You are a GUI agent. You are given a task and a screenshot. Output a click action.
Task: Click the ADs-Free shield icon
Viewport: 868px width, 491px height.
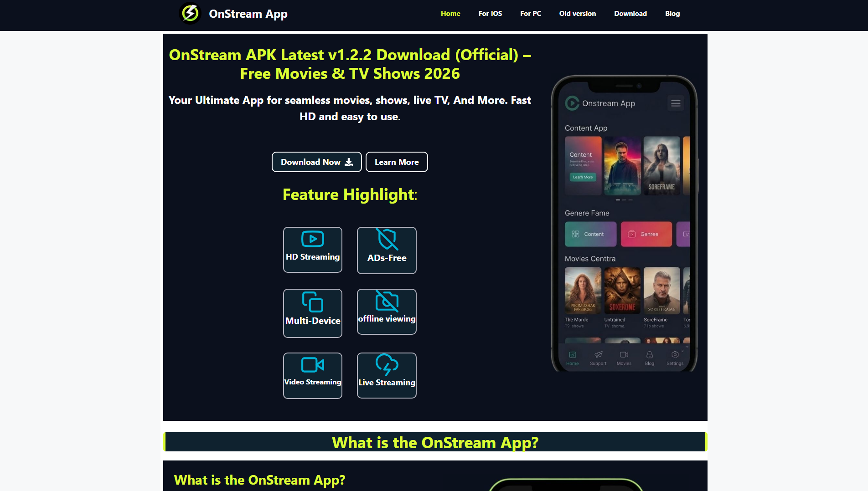tap(387, 239)
